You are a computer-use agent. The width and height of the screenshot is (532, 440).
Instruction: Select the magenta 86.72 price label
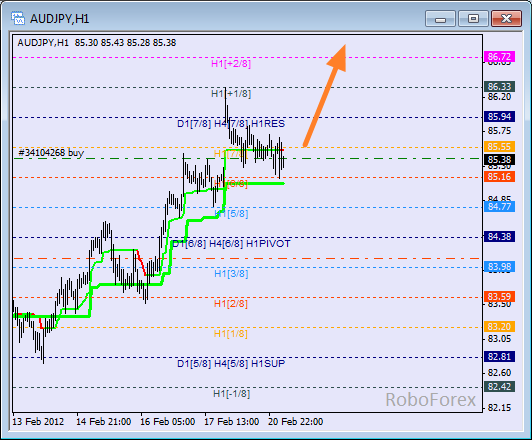[x=499, y=56]
